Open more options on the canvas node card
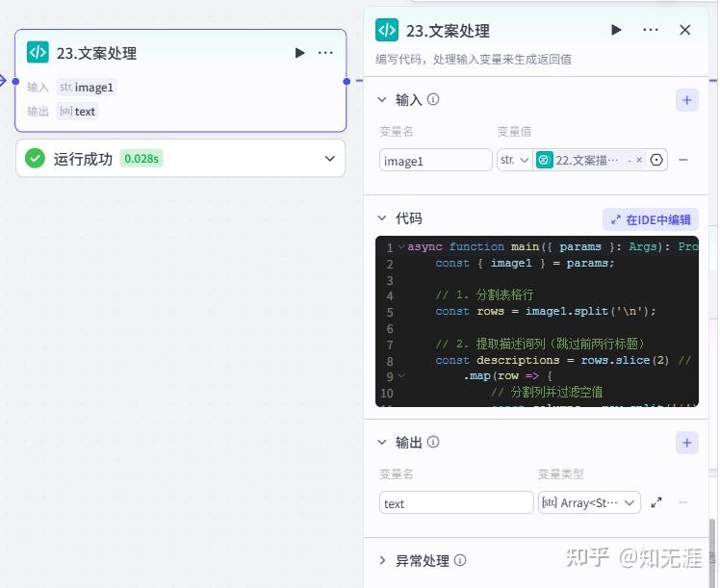720x588 pixels. pyautogui.click(x=325, y=53)
